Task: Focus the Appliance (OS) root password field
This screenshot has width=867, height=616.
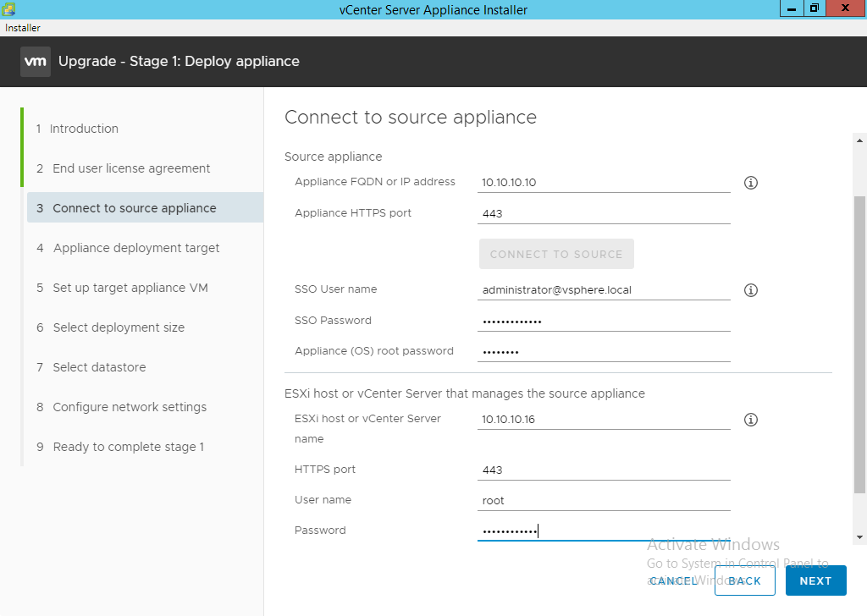Action: (x=604, y=351)
